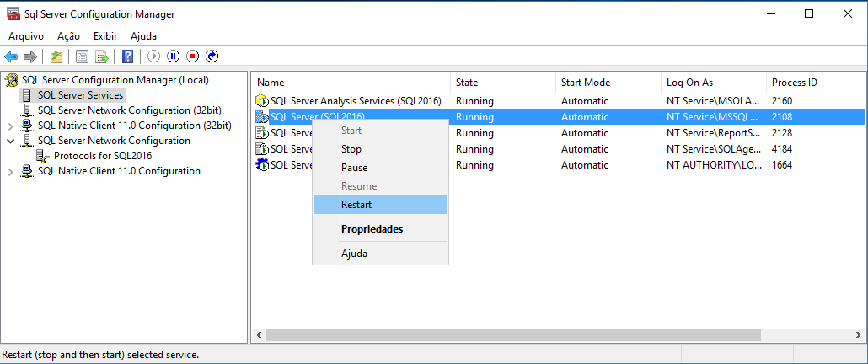Click the NT AUTHORITY\LO... log on cell

pyautogui.click(x=714, y=165)
